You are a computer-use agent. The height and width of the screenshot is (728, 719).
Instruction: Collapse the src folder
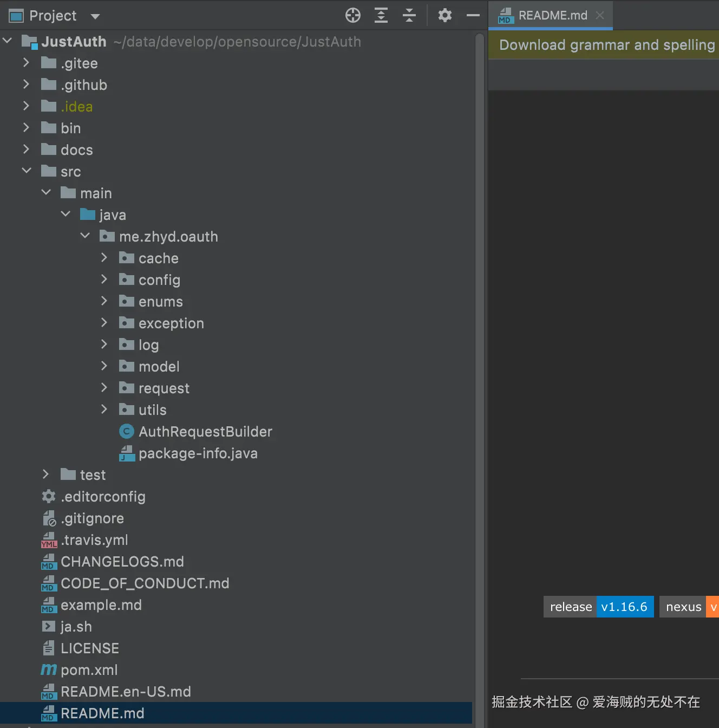[27, 171]
